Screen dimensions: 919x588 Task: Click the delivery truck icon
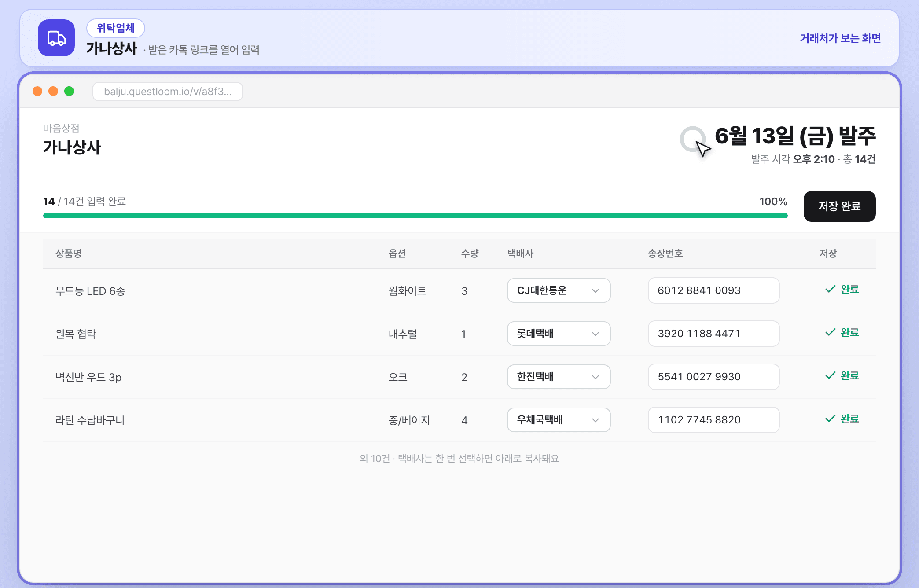[56, 38]
